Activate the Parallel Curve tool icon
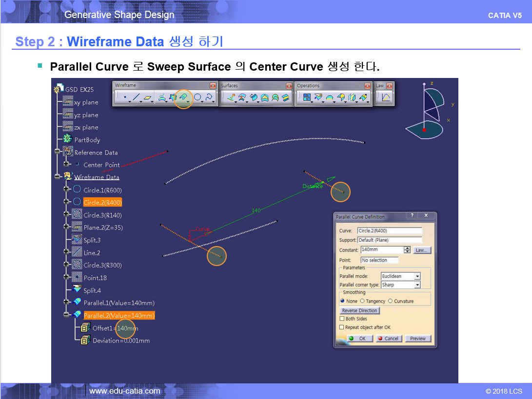Screen dimensions: 532x399 click(x=183, y=97)
